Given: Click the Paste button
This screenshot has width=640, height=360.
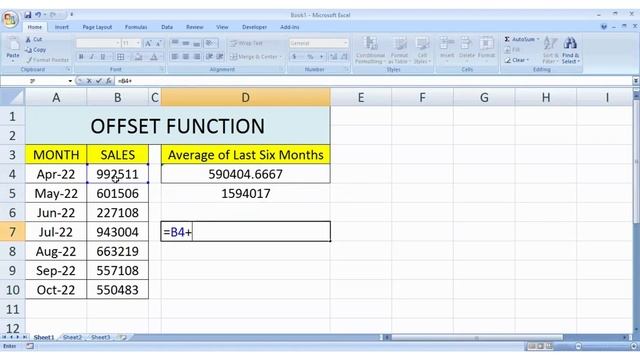Looking at the screenshot, I should tap(13, 49).
